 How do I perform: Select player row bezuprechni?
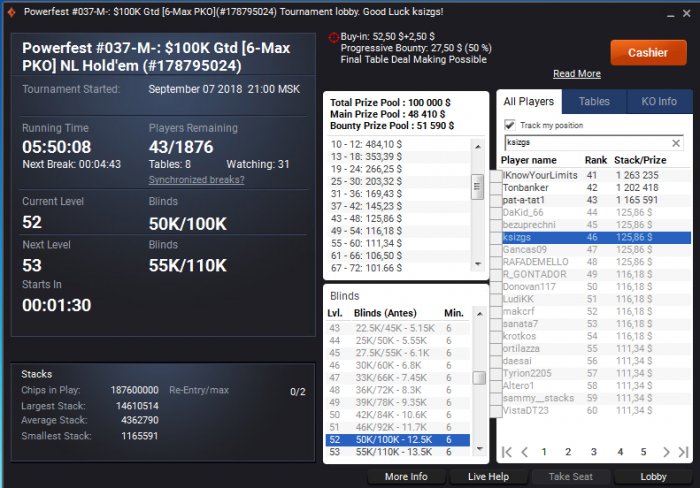597,225
